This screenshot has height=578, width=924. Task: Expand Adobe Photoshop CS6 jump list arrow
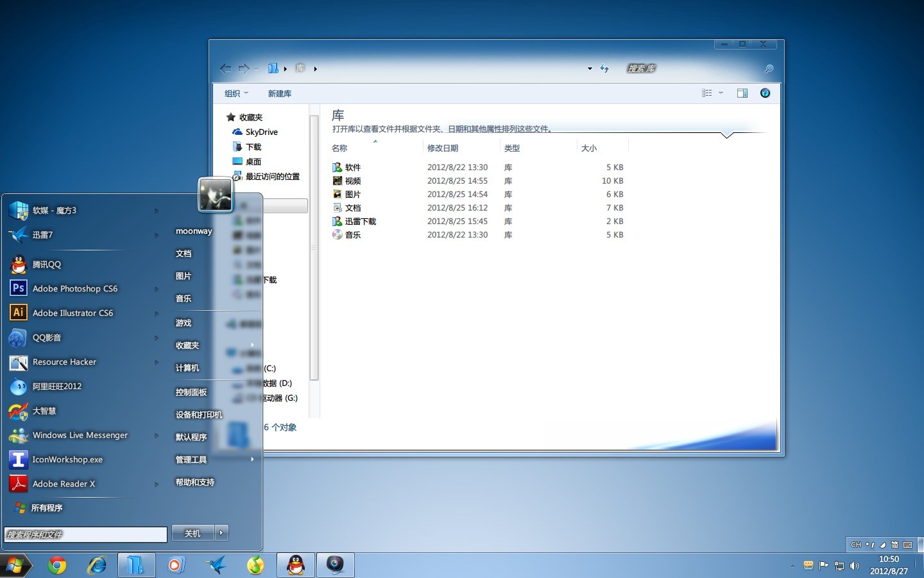(x=157, y=289)
